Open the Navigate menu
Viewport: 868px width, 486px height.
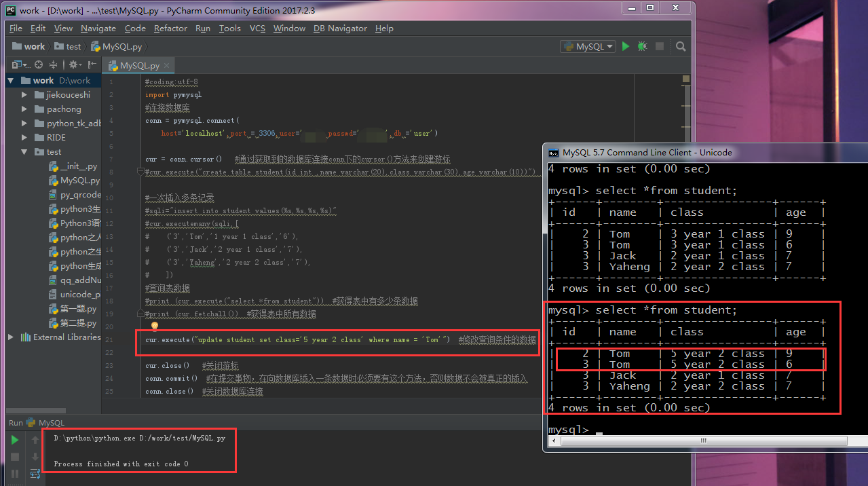pos(98,29)
